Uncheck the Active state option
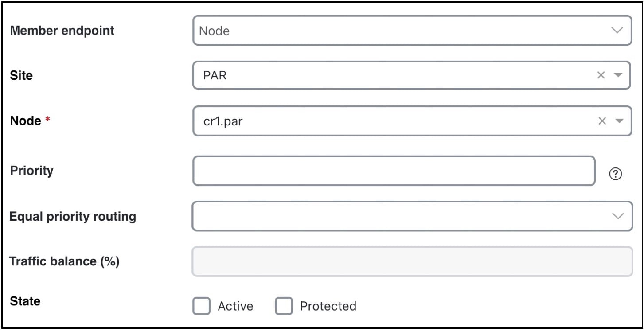Viewport: 644px width, 331px height. [x=201, y=306]
